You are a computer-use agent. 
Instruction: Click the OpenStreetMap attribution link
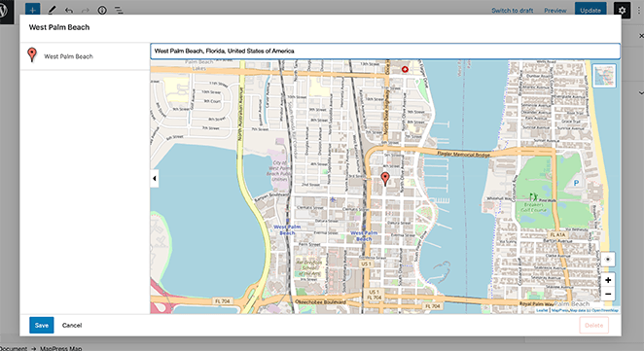[605, 310]
